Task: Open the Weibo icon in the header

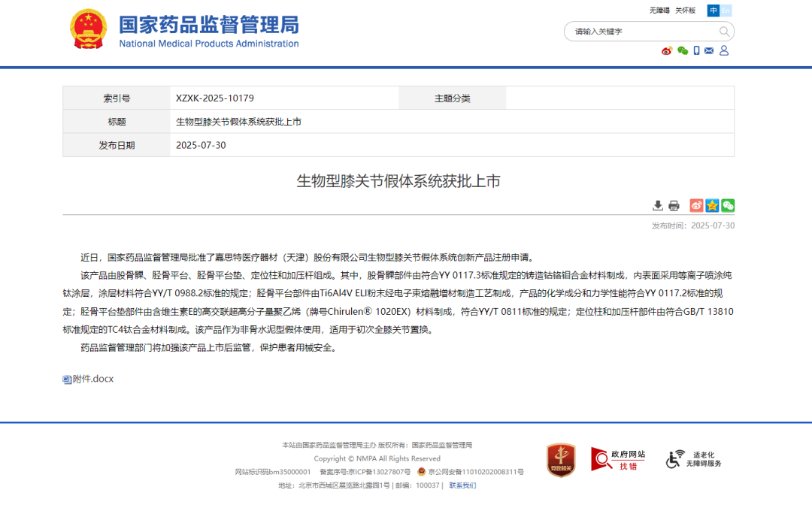Action: (x=667, y=51)
